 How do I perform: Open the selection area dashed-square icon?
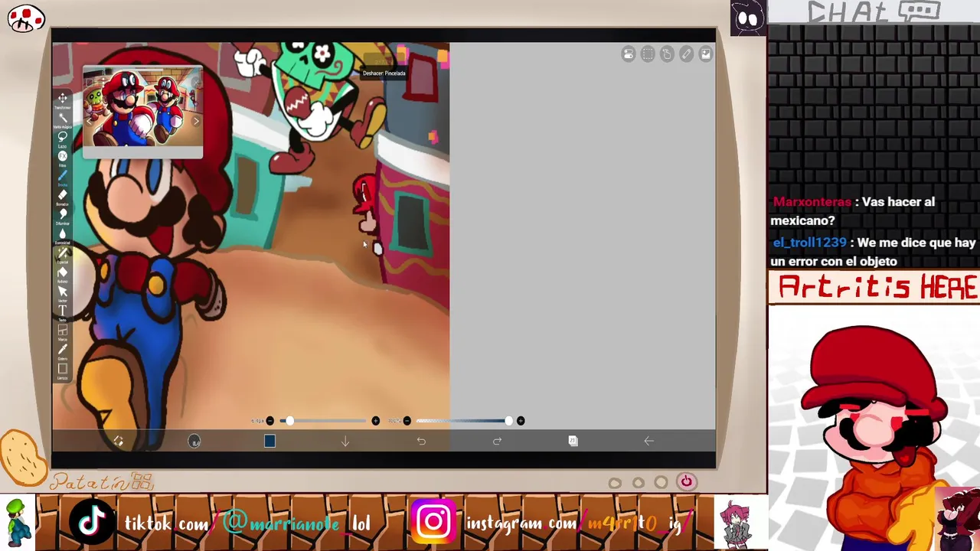(648, 54)
